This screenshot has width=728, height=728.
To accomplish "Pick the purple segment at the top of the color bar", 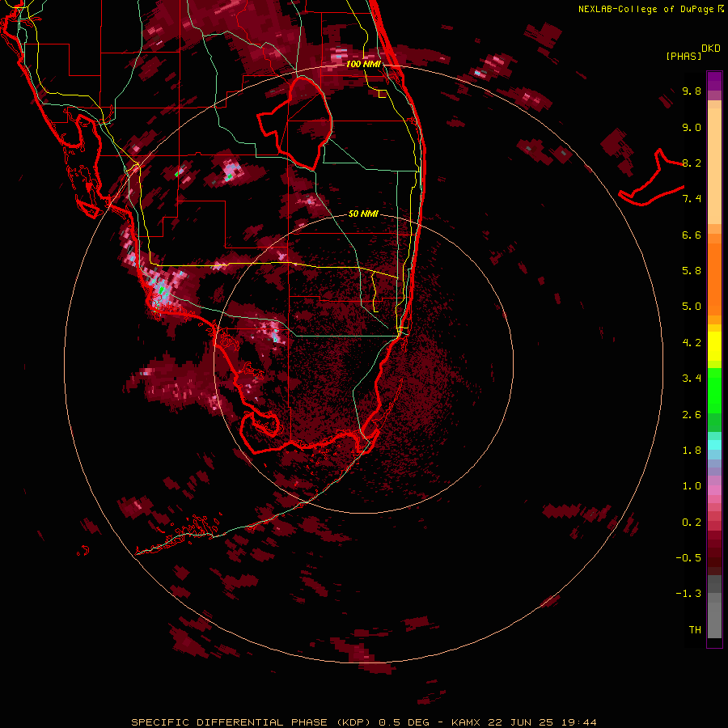I will click(714, 81).
